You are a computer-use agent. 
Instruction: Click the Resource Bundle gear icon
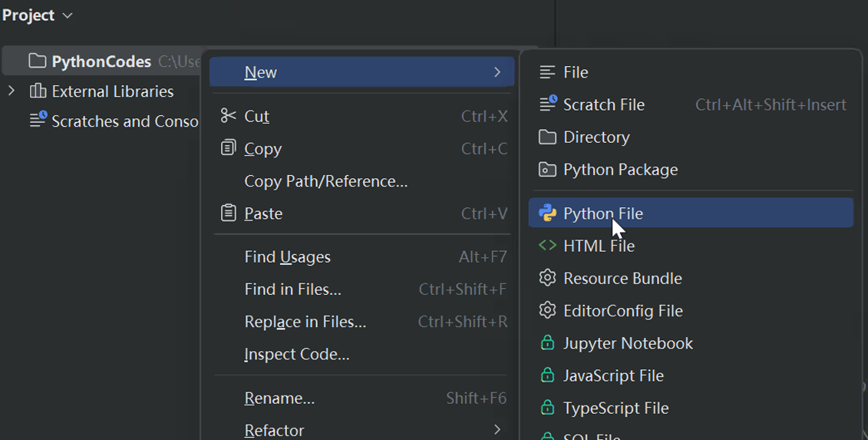click(x=547, y=278)
